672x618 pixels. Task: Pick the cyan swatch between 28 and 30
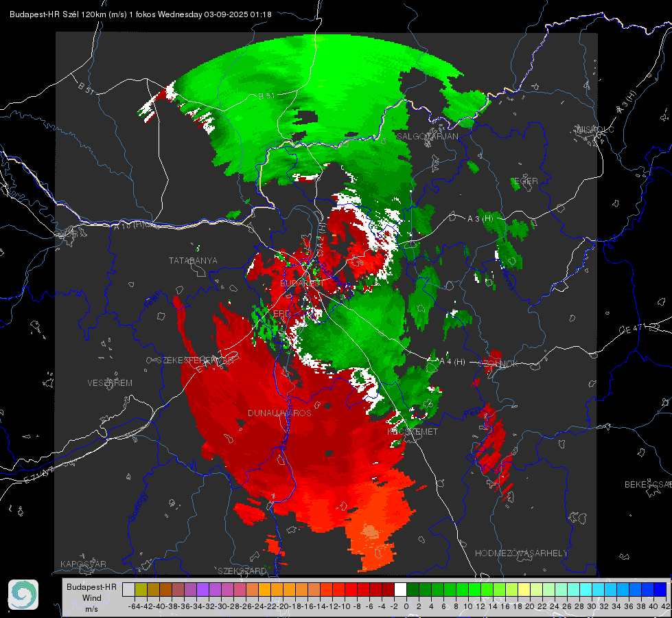coord(586,589)
